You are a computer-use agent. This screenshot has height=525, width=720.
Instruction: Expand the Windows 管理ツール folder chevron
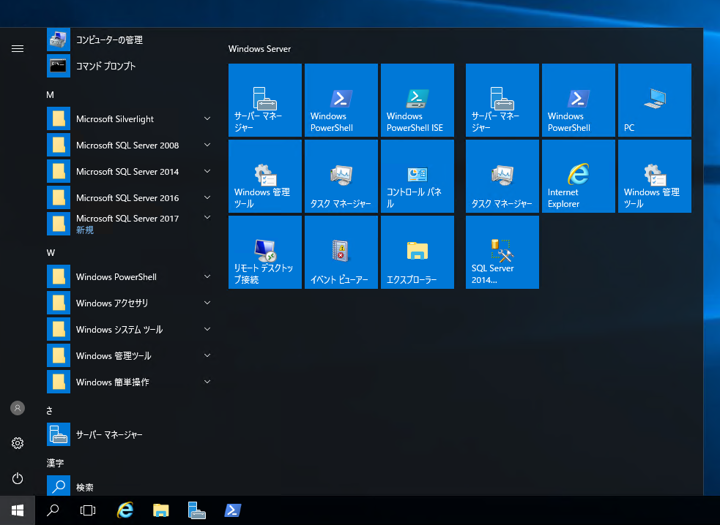click(207, 355)
